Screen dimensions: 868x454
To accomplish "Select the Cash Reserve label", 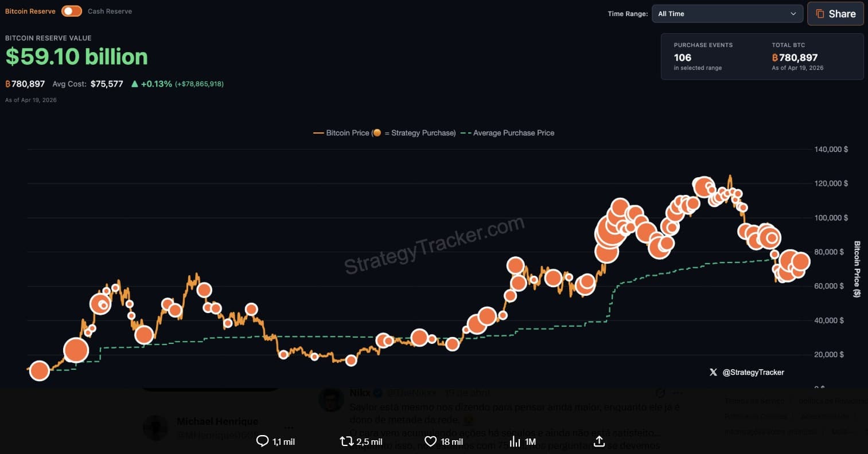I will click(x=110, y=11).
